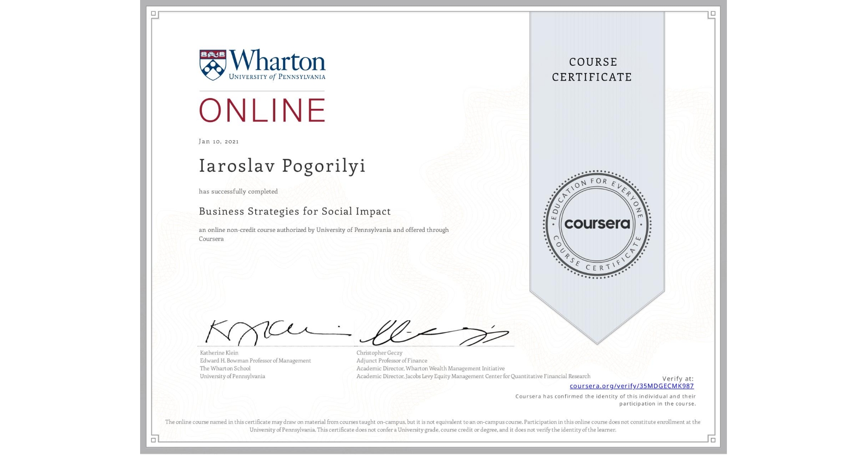Click the date 'Jan 10, 2021'
Screen dimensions: 868x455
tap(218, 141)
